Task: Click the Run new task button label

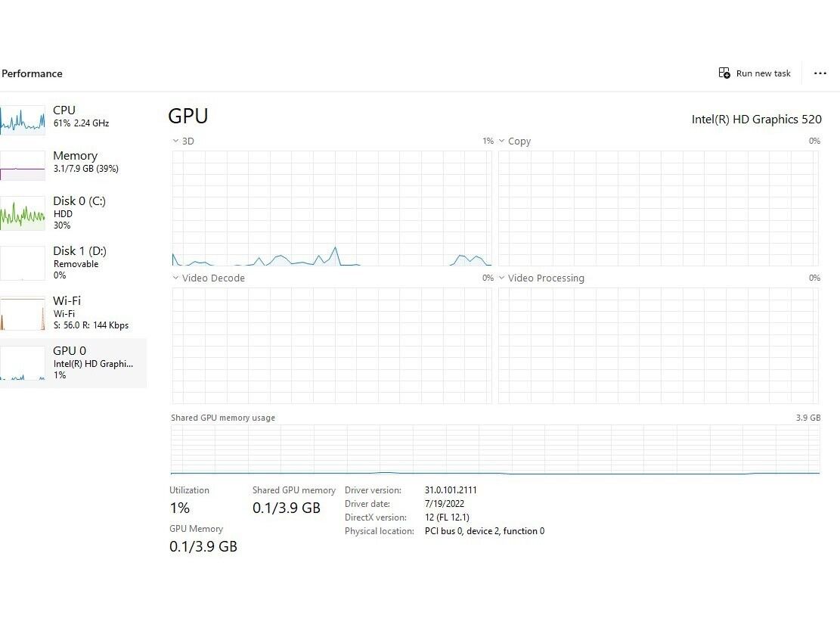Action: [x=763, y=73]
